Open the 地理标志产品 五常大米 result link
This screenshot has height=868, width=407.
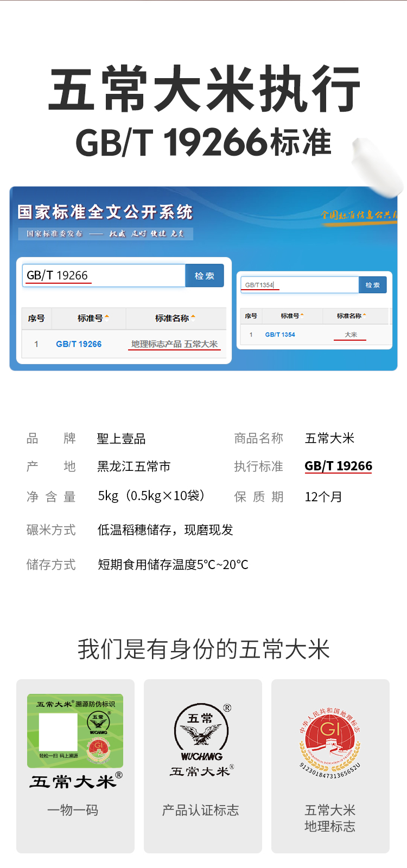click(174, 344)
